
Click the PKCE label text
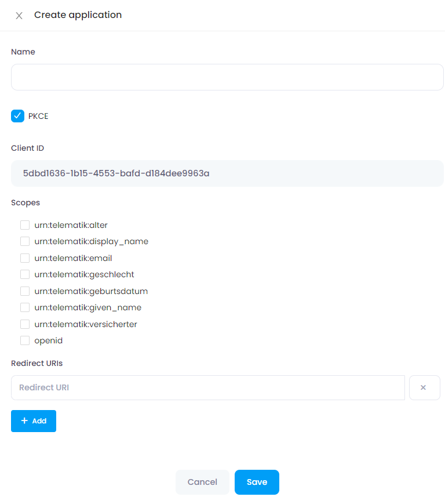tap(38, 116)
